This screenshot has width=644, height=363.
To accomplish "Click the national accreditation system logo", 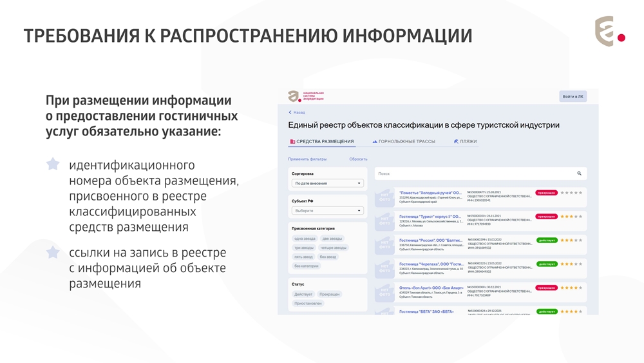I will coord(306,96).
